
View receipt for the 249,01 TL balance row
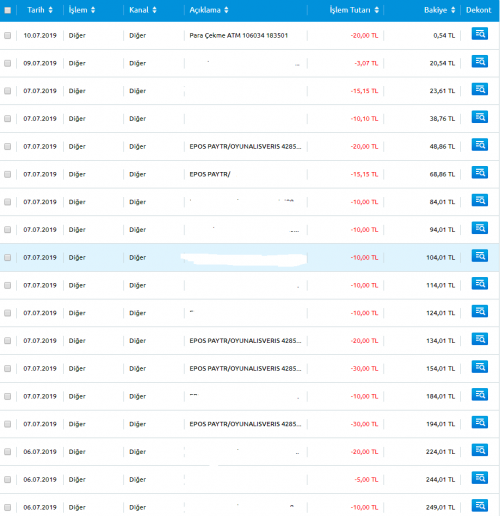pyautogui.click(x=480, y=506)
